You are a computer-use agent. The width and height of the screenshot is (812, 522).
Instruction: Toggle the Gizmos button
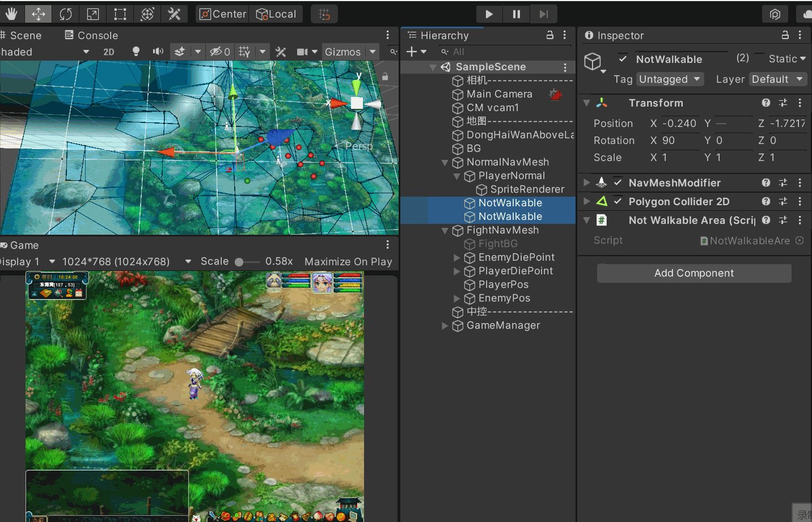pos(343,52)
